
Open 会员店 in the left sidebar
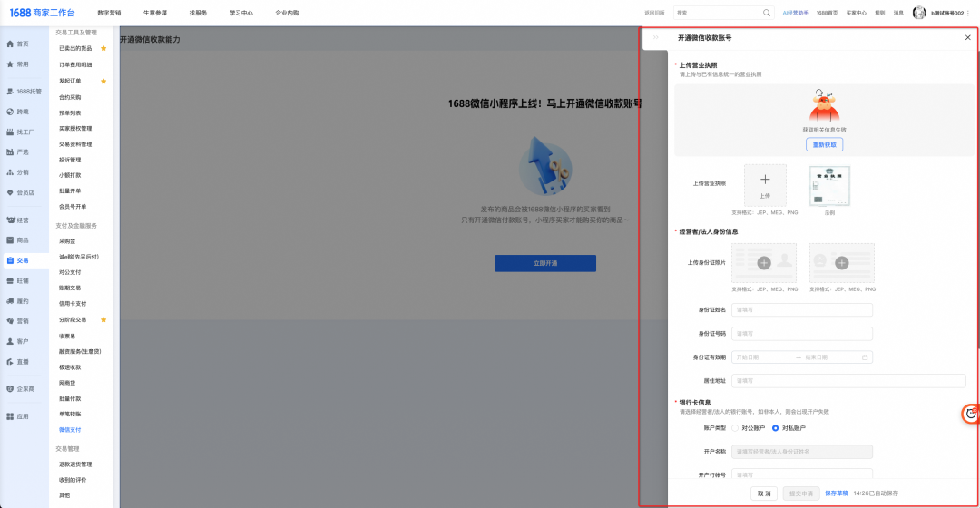pos(21,192)
